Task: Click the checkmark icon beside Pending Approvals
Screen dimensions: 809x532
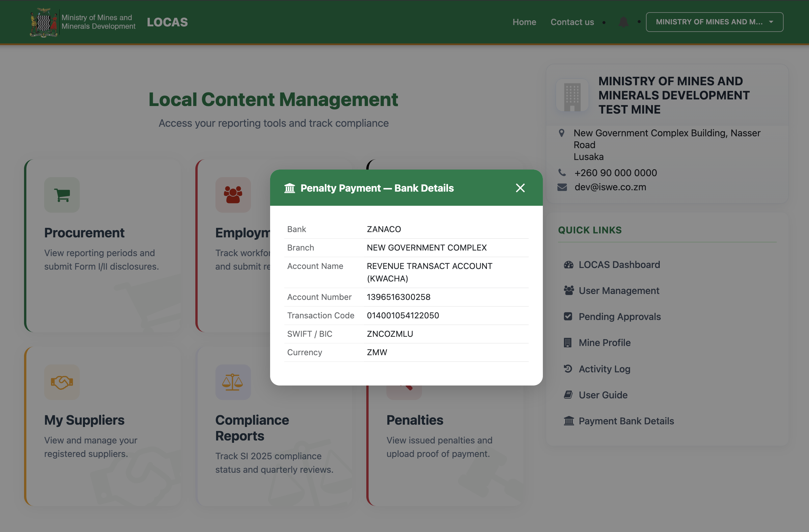Action: [x=568, y=316]
